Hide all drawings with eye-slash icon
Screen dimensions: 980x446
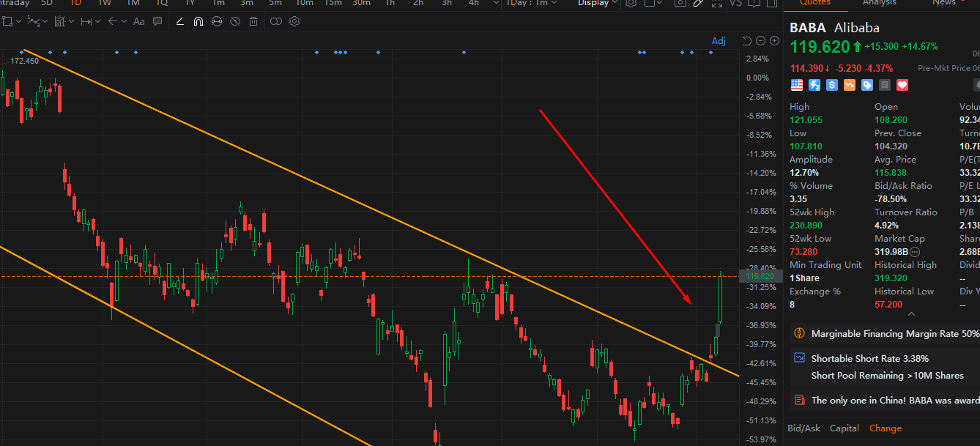click(x=235, y=21)
